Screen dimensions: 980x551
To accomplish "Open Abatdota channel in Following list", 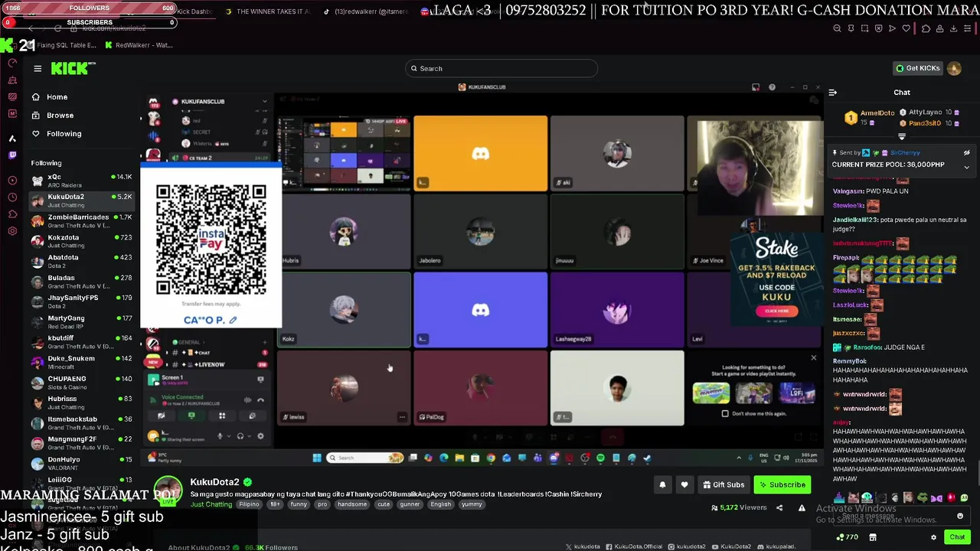I will pyautogui.click(x=81, y=261).
